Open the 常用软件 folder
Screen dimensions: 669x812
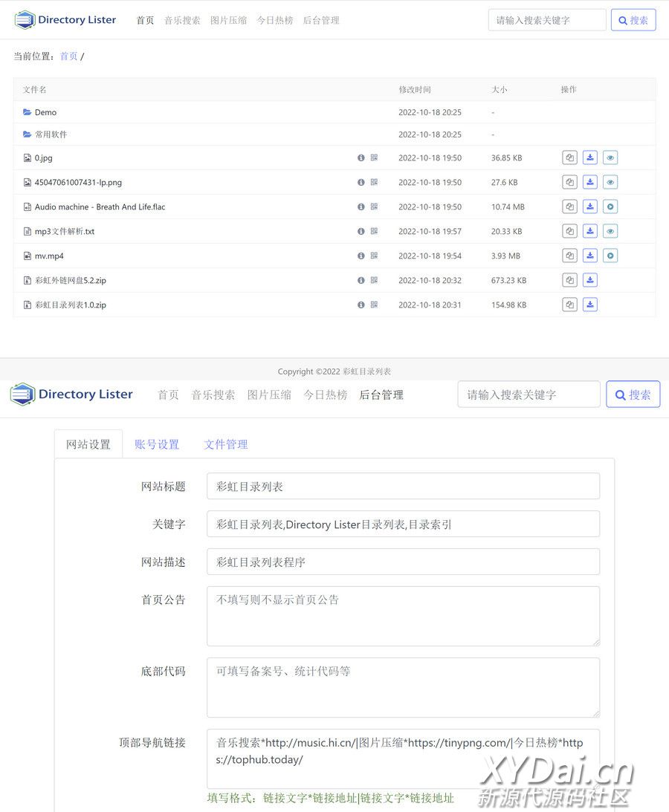click(x=51, y=134)
